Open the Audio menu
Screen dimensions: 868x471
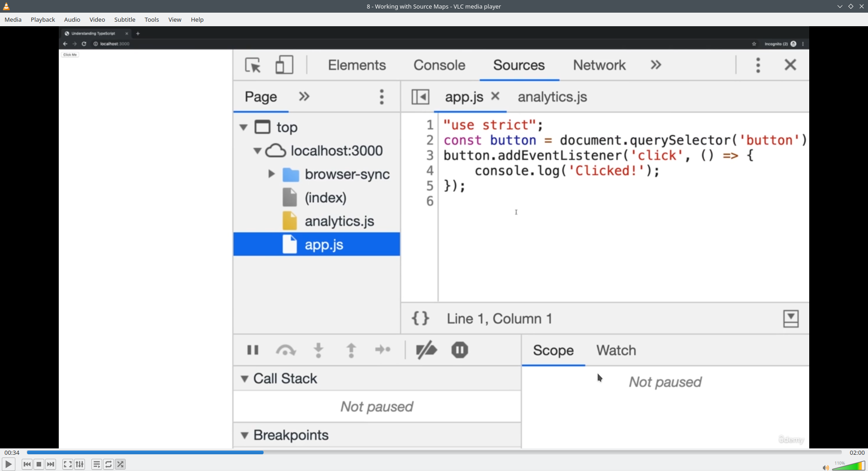72,19
